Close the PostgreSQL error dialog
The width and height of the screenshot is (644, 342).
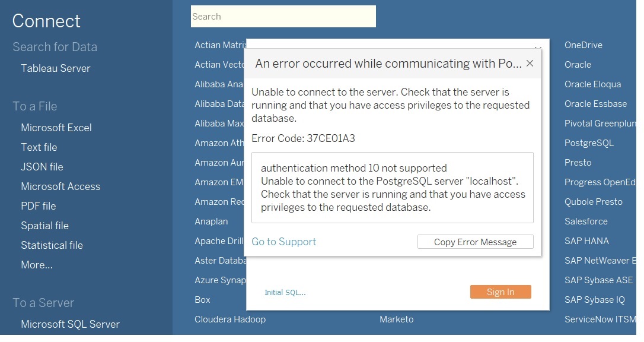(x=530, y=64)
